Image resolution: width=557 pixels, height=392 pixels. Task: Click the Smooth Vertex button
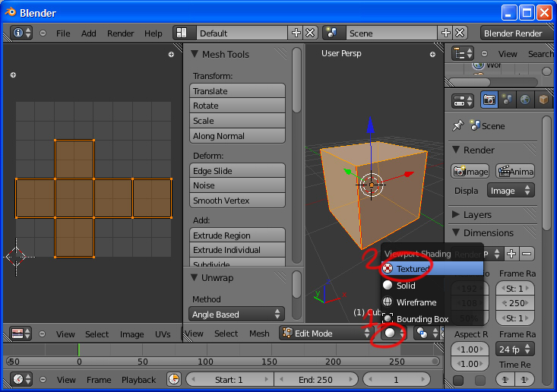coord(237,201)
